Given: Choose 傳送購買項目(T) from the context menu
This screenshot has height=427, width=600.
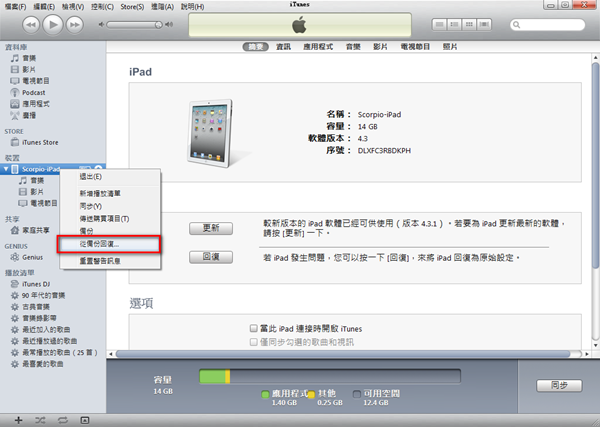Looking at the screenshot, I should tap(110, 219).
